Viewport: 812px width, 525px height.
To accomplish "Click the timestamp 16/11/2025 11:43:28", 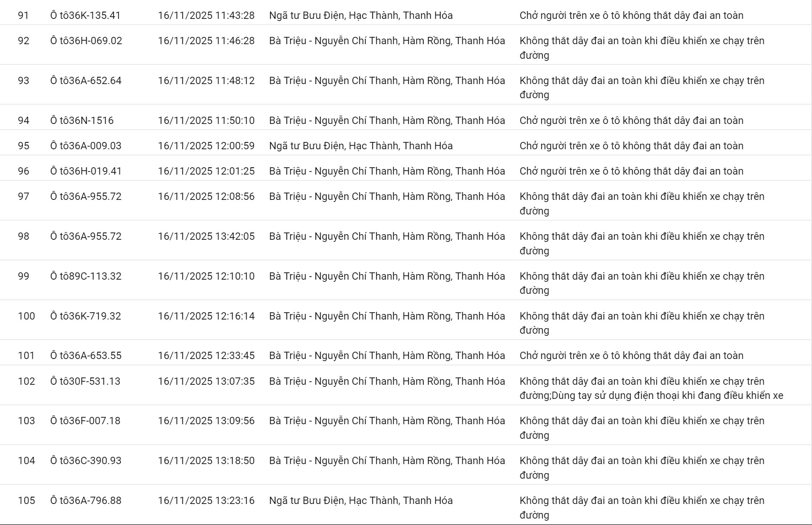I will pyautogui.click(x=206, y=15).
